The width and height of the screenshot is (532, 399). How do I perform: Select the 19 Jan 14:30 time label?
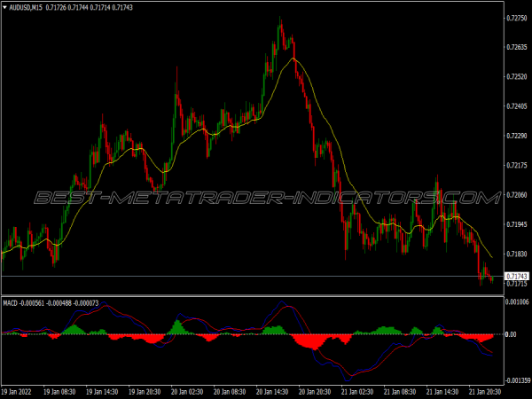pos(102,392)
